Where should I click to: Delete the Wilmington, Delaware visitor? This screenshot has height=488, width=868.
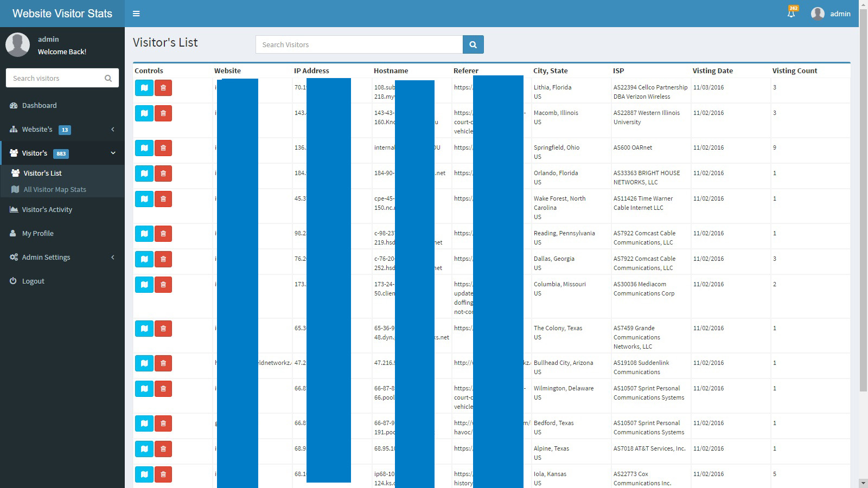163,388
